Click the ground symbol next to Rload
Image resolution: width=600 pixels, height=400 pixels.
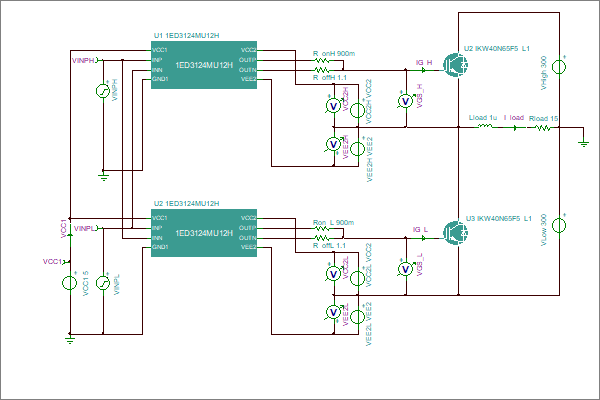coord(584,143)
